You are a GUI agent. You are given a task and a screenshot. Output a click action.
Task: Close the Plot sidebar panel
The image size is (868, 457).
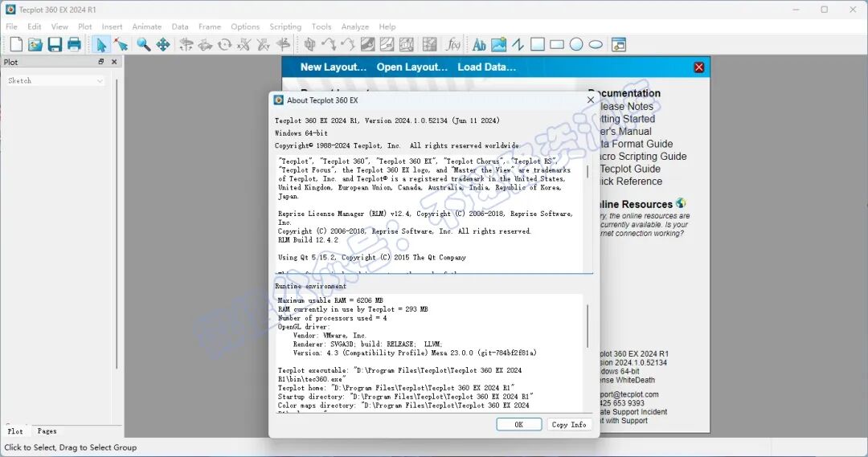pos(114,62)
